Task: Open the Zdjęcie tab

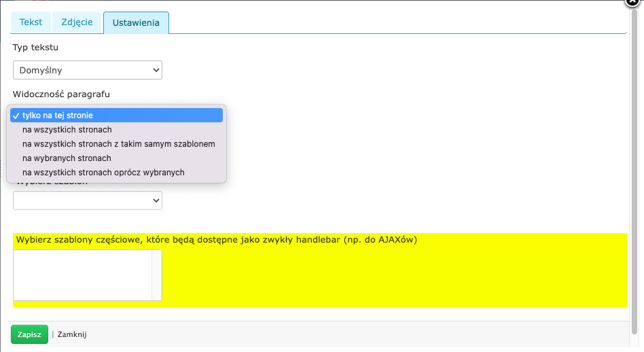Action: (77, 22)
